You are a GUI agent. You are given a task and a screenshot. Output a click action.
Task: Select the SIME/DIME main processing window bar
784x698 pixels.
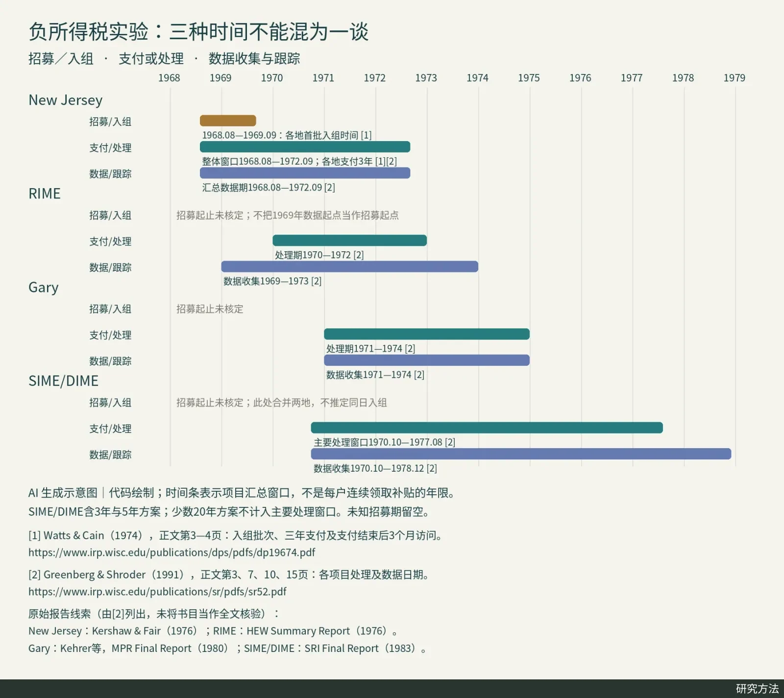pyautogui.click(x=487, y=428)
